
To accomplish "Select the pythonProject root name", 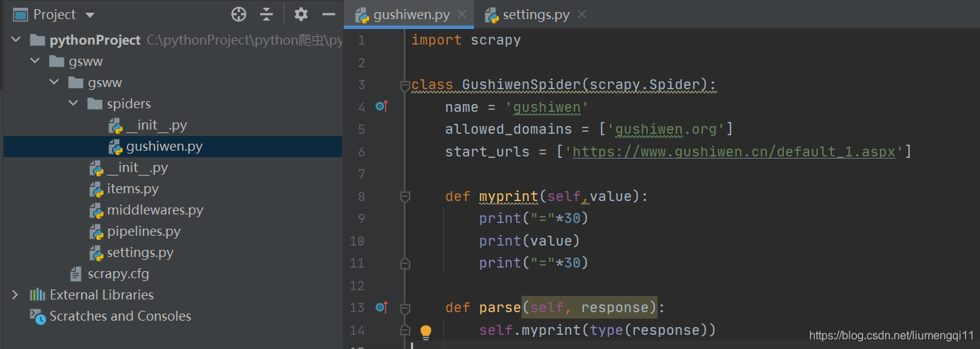I will click(x=95, y=40).
